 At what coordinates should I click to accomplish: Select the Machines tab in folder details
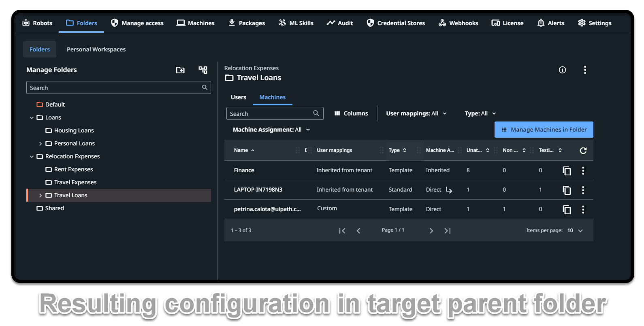(x=272, y=97)
